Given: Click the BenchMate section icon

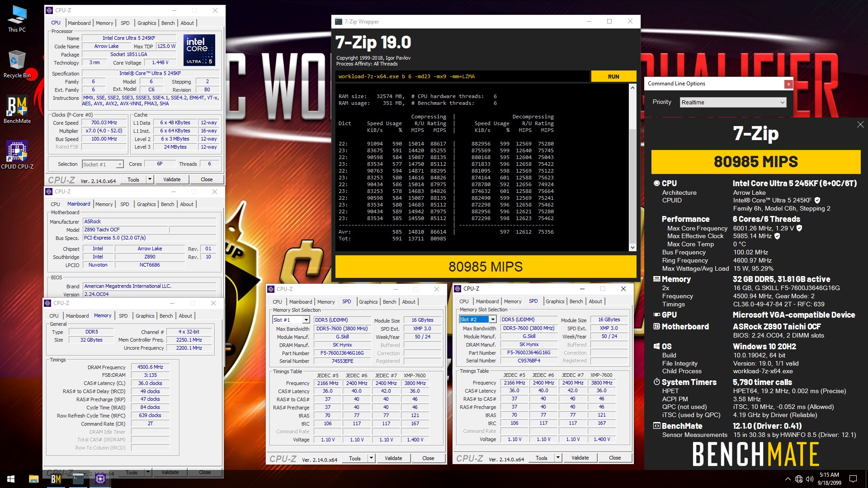Looking at the screenshot, I should click(656, 426).
